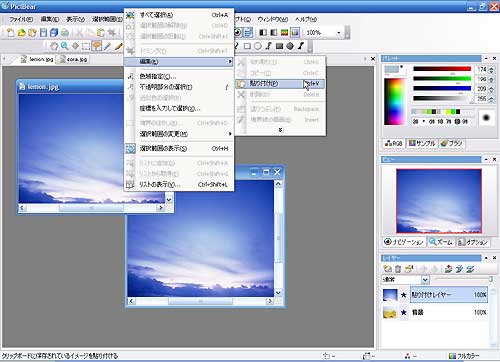
Task: Select the Move diamond tool
Action: pyautogui.click(x=75, y=46)
